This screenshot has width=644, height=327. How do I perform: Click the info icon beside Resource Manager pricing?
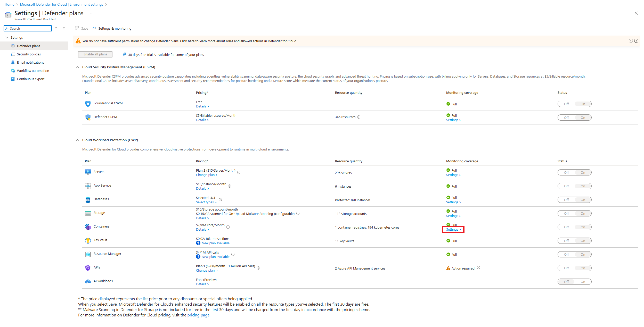pyautogui.click(x=233, y=254)
